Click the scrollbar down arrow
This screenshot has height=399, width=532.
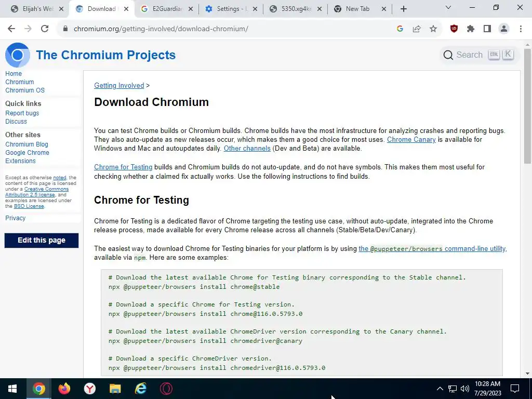pos(527,373)
